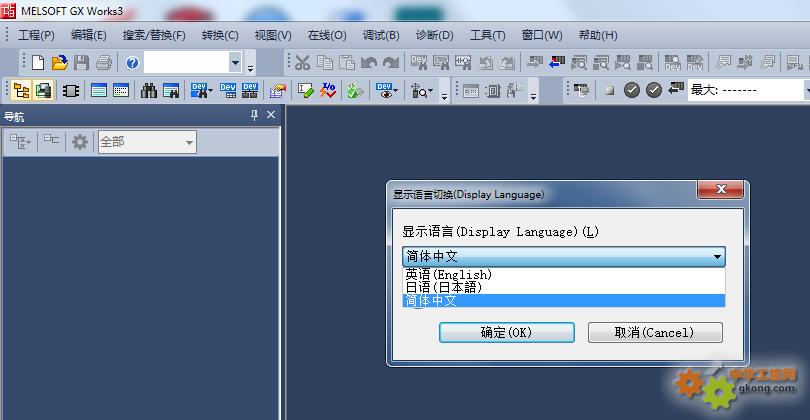Open 帮助(H) menu

click(598, 35)
